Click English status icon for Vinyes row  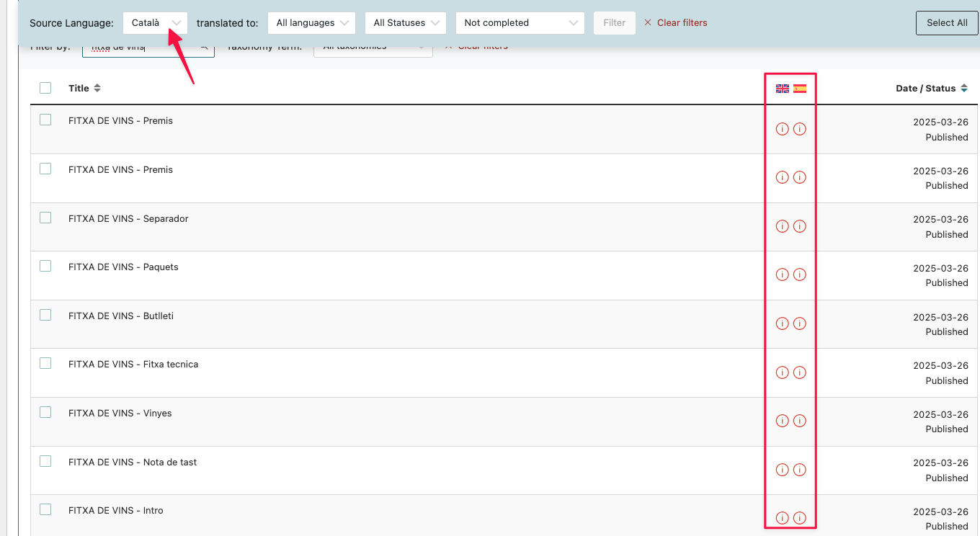tap(782, 421)
